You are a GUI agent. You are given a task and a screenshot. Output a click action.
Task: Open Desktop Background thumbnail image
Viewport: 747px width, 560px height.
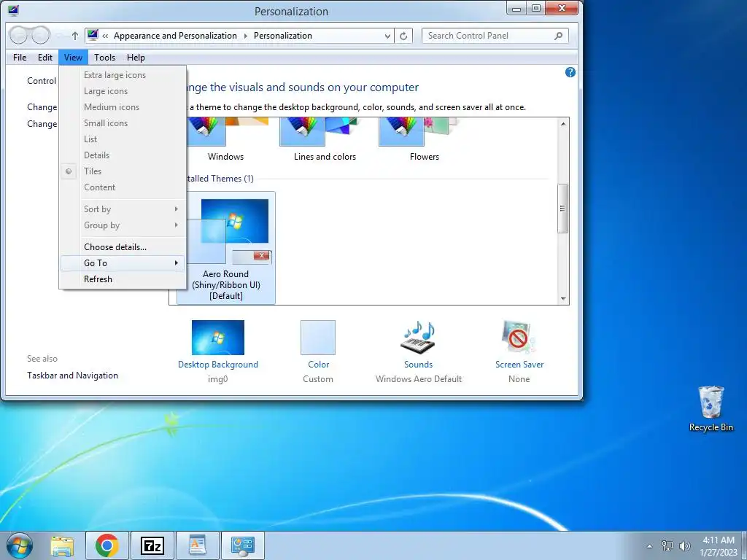pos(217,337)
